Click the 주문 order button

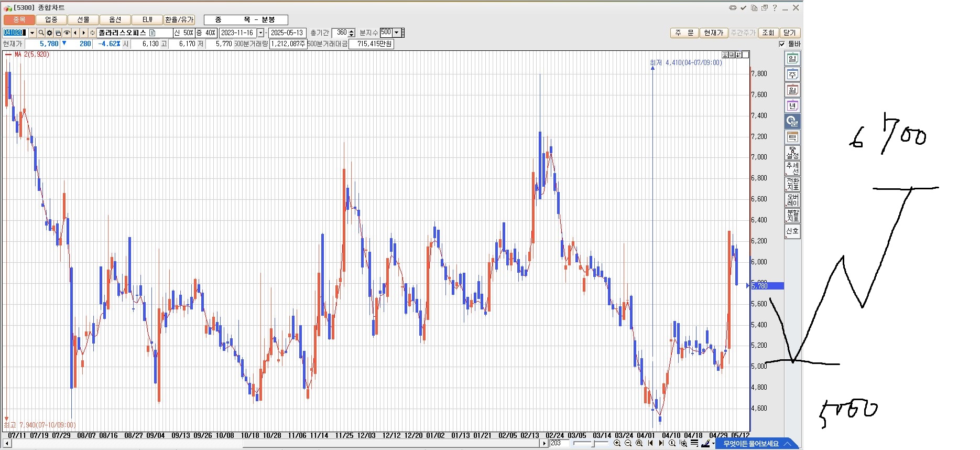click(684, 33)
